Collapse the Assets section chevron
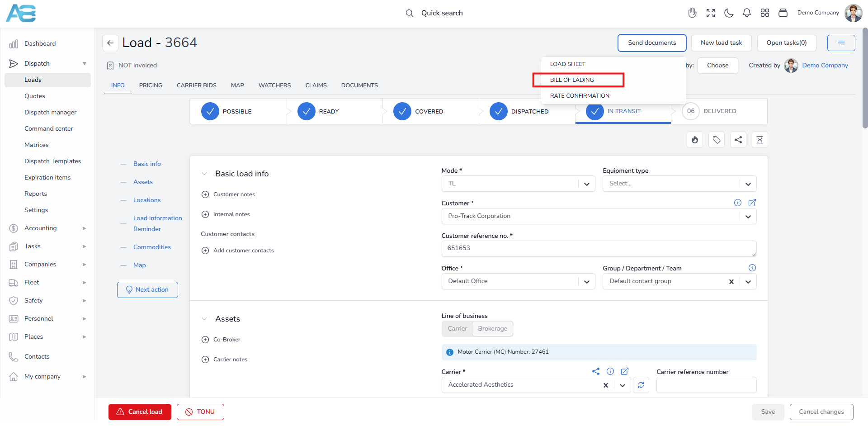 (204, 319)
